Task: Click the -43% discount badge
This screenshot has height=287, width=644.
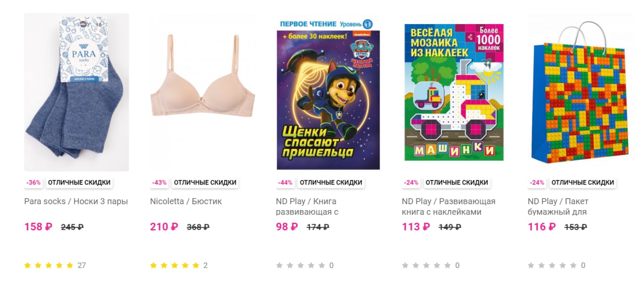Action: click(x=159, y=182)
